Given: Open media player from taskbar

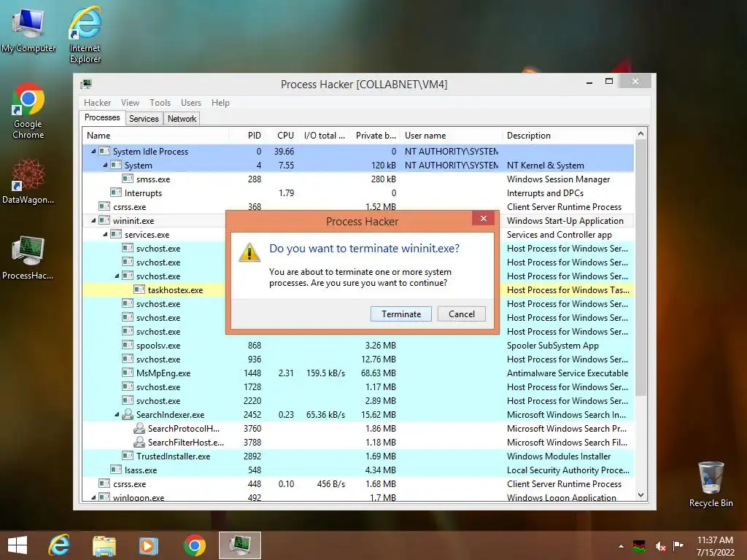Looking at the screenshot, I should (x=148, y=545).
